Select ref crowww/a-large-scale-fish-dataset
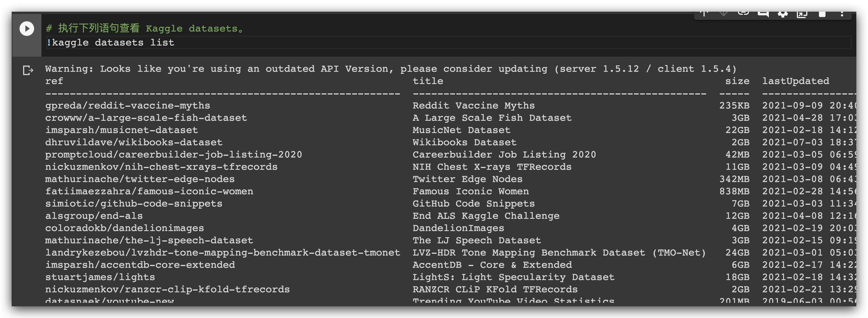Screen dimensions: 868x318 tap(146, 118)
